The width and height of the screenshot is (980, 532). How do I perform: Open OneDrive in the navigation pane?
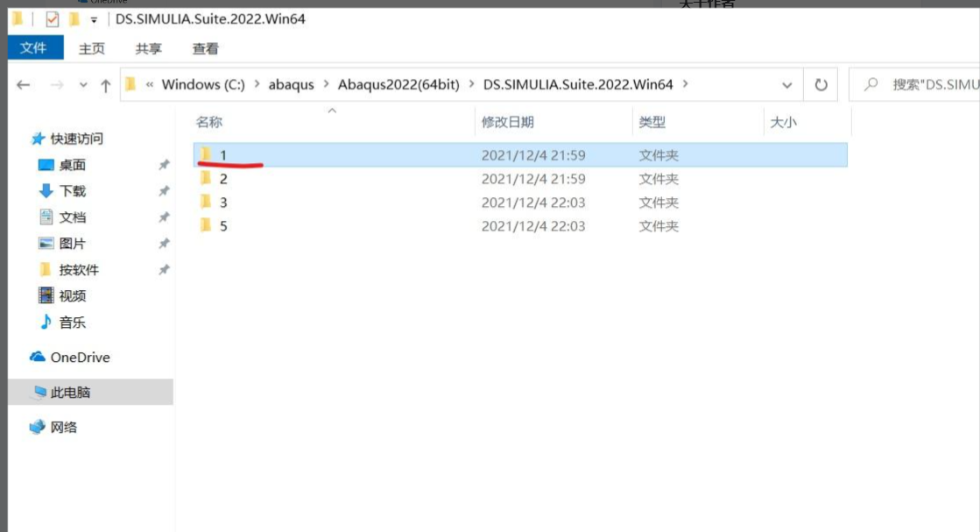point(80,358)
